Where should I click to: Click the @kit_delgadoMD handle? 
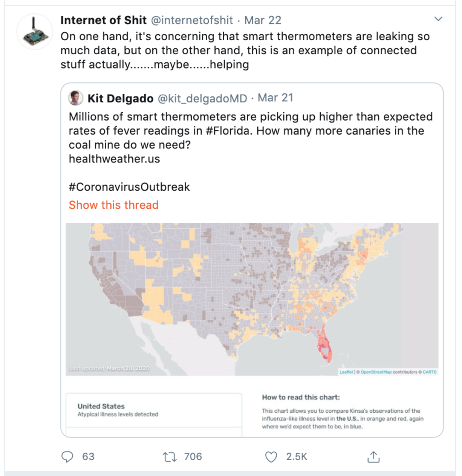202,98
